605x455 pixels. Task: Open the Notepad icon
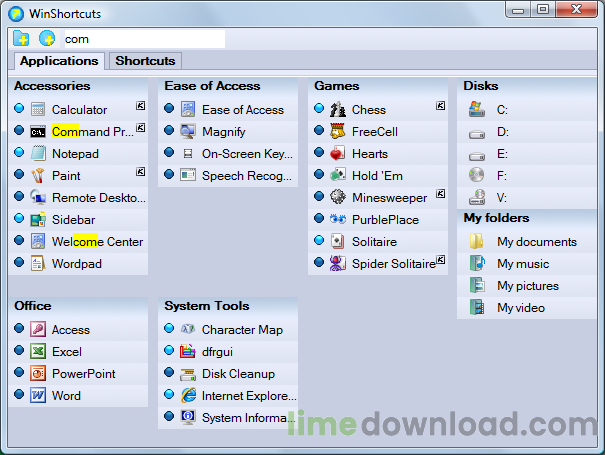tap(38, 154)
